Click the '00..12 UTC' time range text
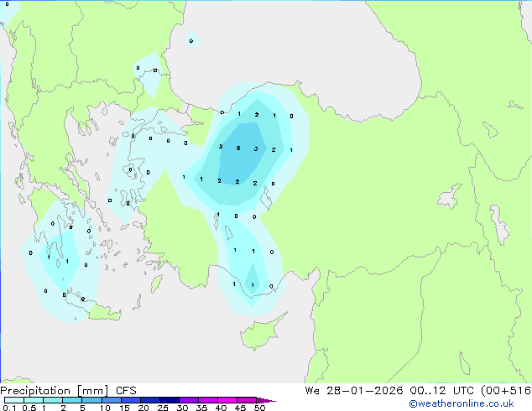Screen dimensions: 532x411 (441, 391)
